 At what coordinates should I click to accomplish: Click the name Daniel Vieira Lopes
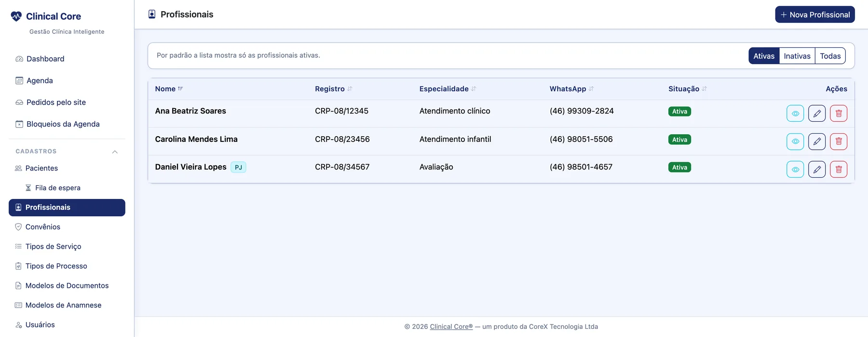point(190,167)
